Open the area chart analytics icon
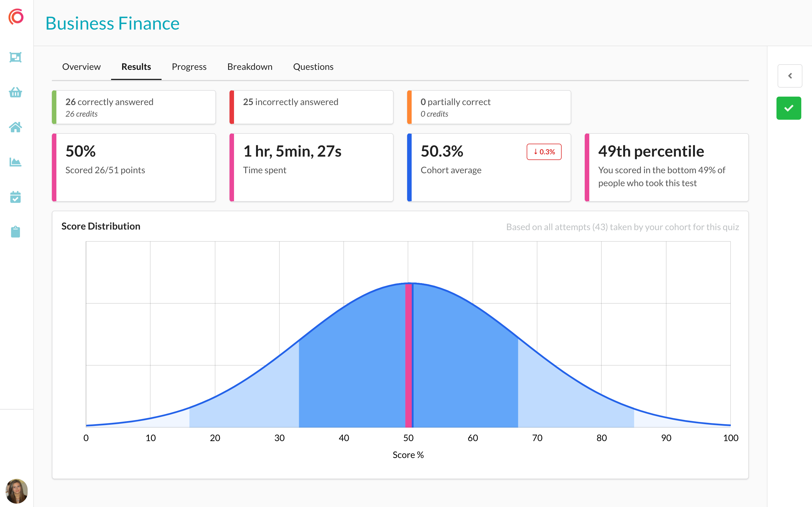Image resolution: width=812 pixels, height=507 pixels. tap(16, 162)
